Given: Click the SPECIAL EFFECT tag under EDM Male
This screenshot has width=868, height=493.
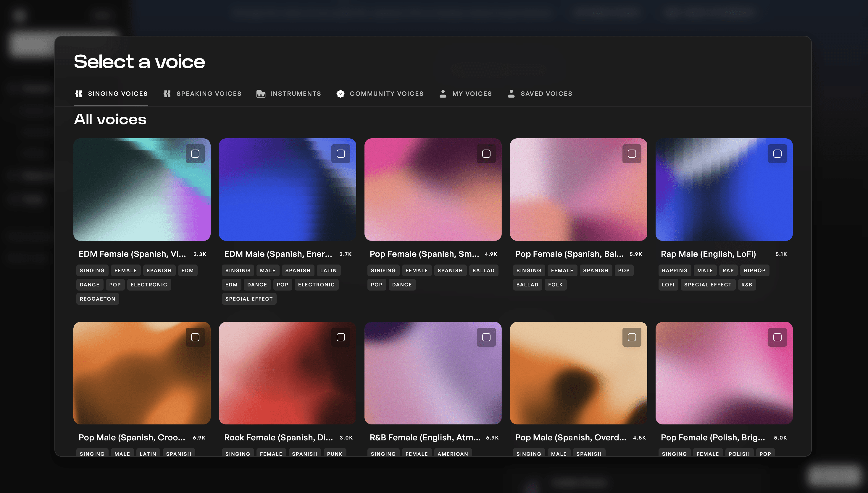Looking at the screenshot, I should pos(249,299).
